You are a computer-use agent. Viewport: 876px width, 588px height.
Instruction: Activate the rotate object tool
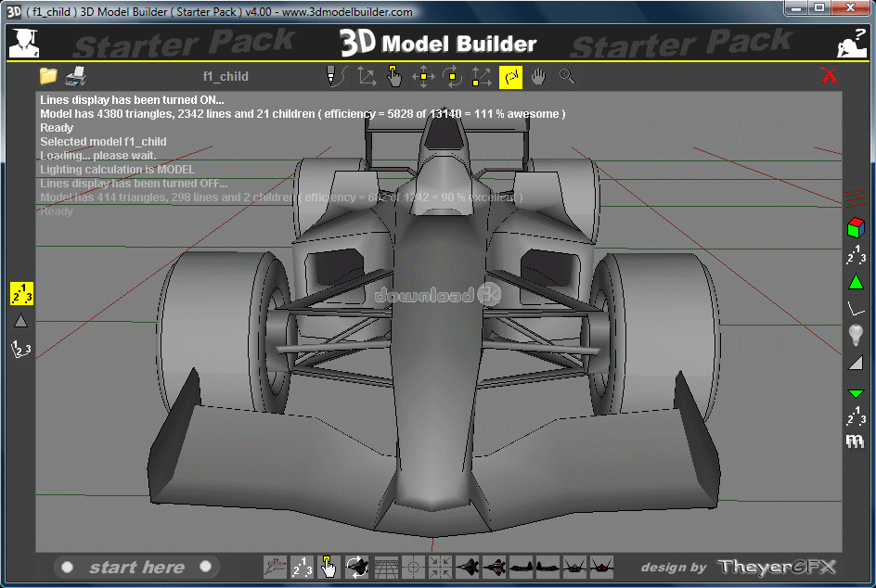pos(452,76)
